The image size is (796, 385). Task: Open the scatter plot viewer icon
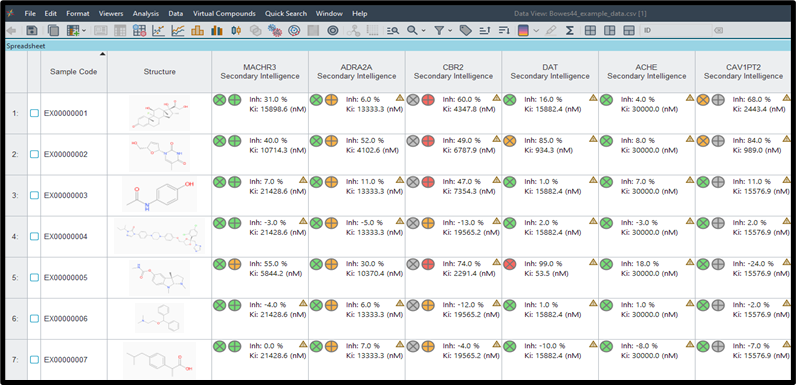pyautogui.click(x=158, y=30)
